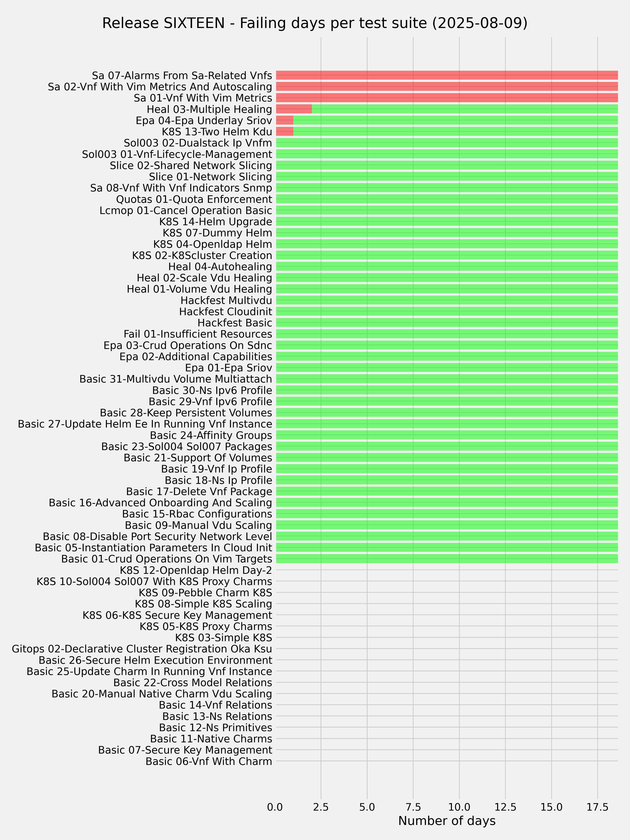Click the green bar for Hackfest Basic
630x840 pixels.
(447, 323)
